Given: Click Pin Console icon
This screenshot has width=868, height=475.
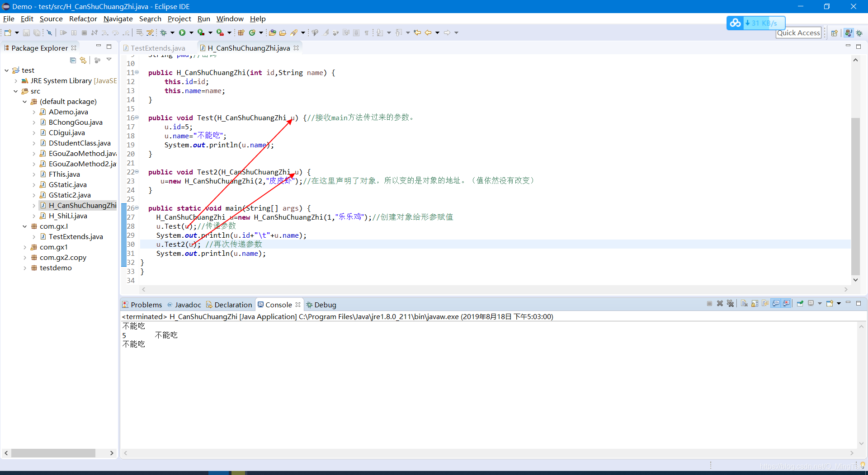Looking at the screenshot, I should tap(800, 304).
